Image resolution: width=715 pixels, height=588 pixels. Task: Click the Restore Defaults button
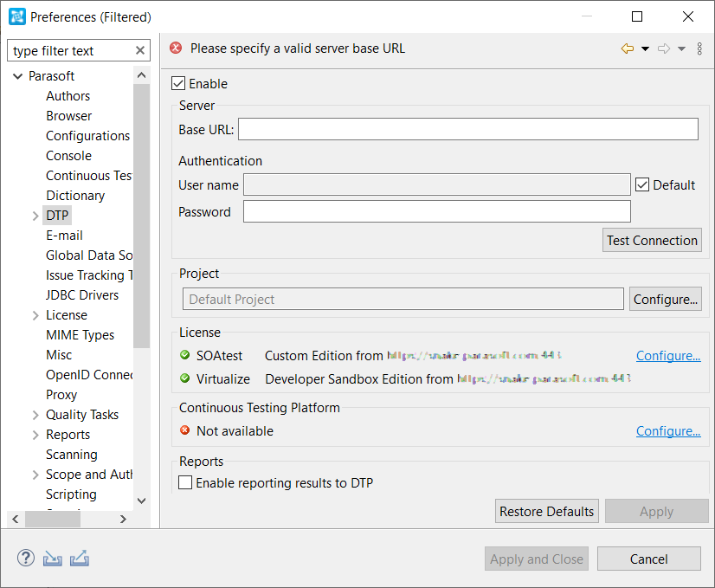click(547, 511)
